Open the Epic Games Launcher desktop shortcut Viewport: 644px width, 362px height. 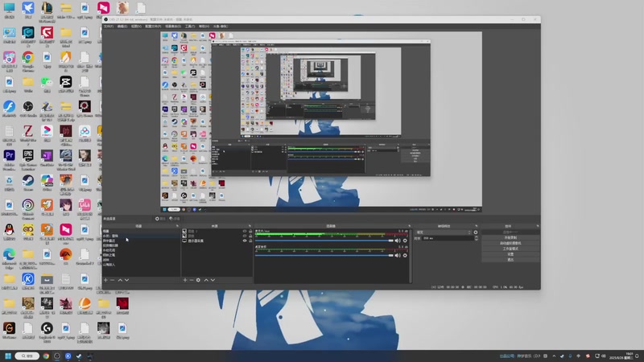(x=28, y=158)
